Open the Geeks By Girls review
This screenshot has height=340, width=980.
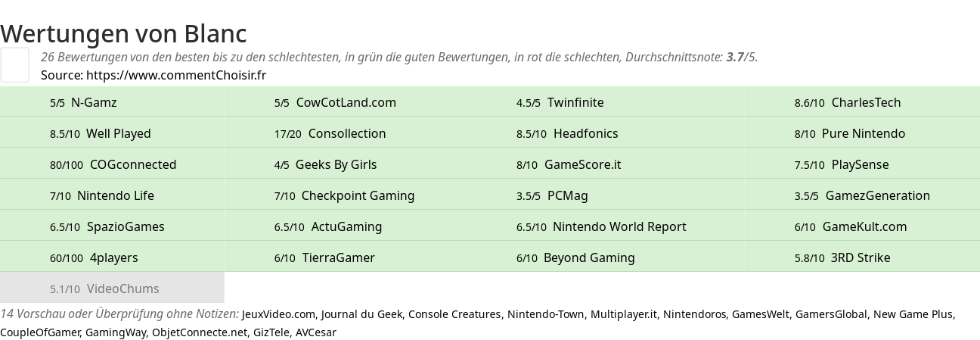click(x=336, y=164)
